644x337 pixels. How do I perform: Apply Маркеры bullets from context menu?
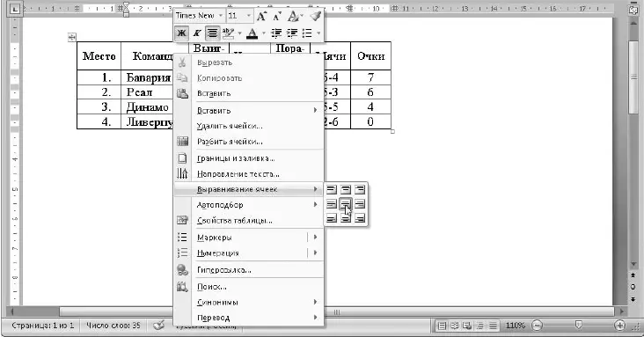[240, 238]
